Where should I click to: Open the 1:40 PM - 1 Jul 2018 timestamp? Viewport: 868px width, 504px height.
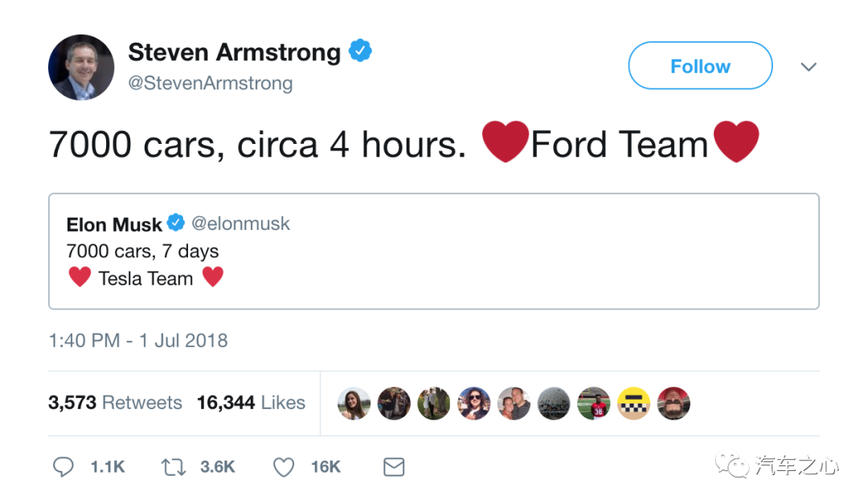138,341
